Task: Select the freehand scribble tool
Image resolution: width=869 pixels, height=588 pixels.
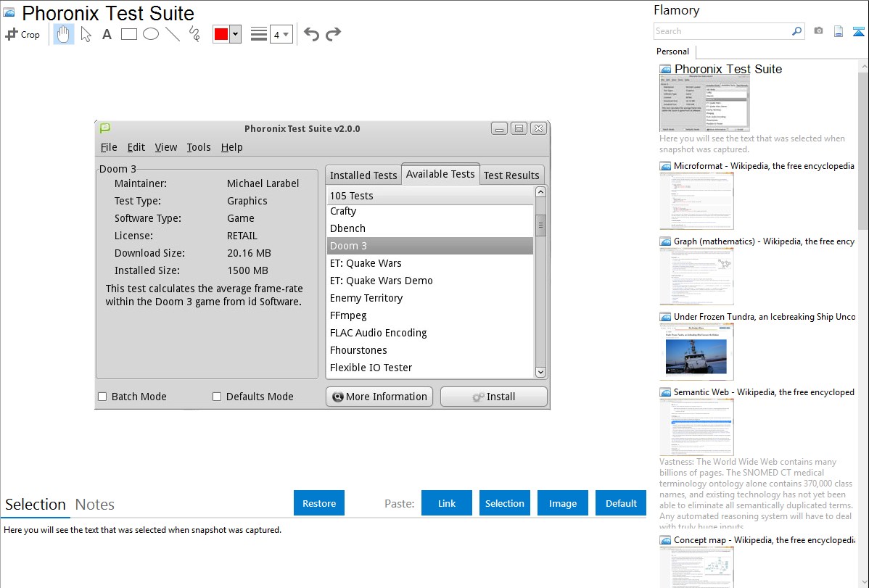Action: 194,34
